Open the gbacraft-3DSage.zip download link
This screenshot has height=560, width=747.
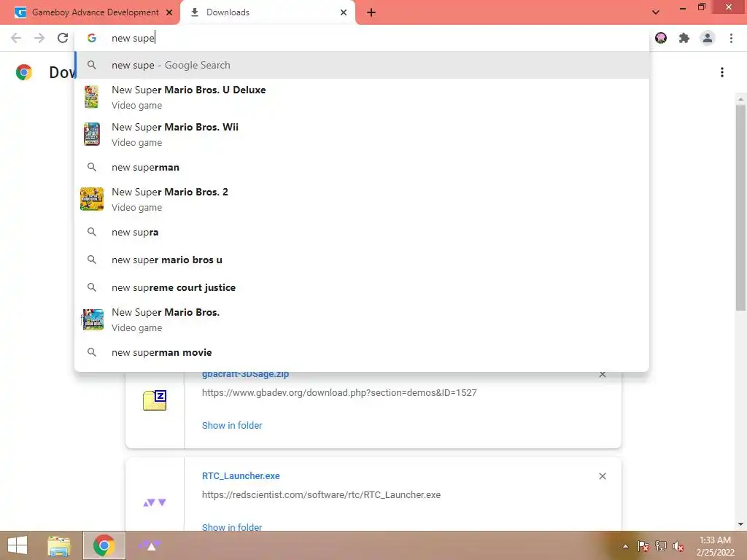coord(245,374)
